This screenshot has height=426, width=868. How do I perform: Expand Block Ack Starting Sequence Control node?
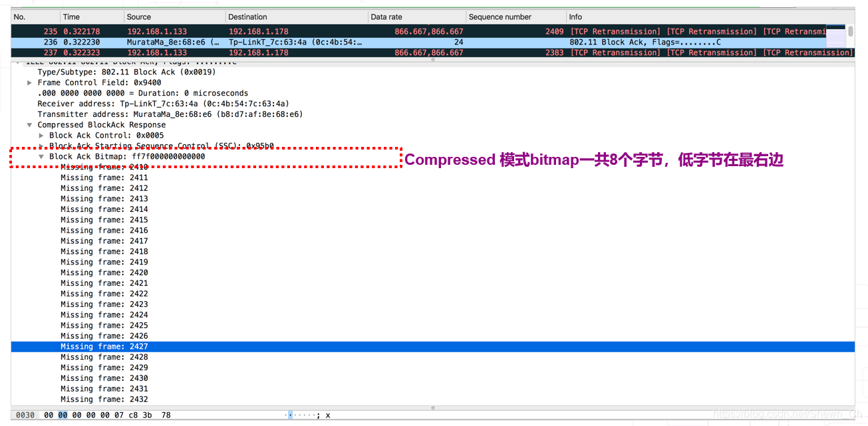tap(41, 146)
